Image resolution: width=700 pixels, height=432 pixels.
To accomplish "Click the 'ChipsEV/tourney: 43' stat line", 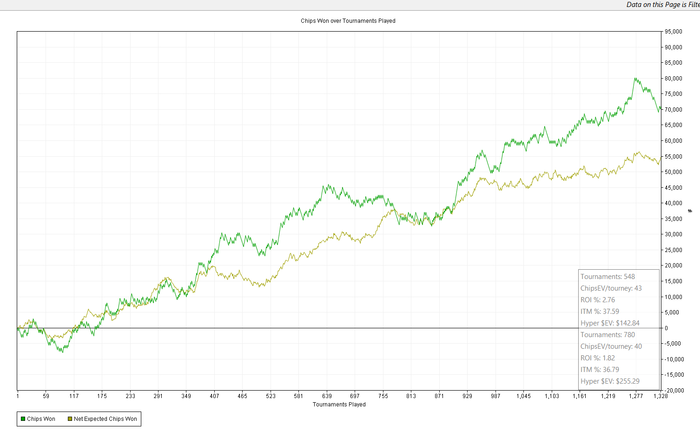I will (611, 288).
